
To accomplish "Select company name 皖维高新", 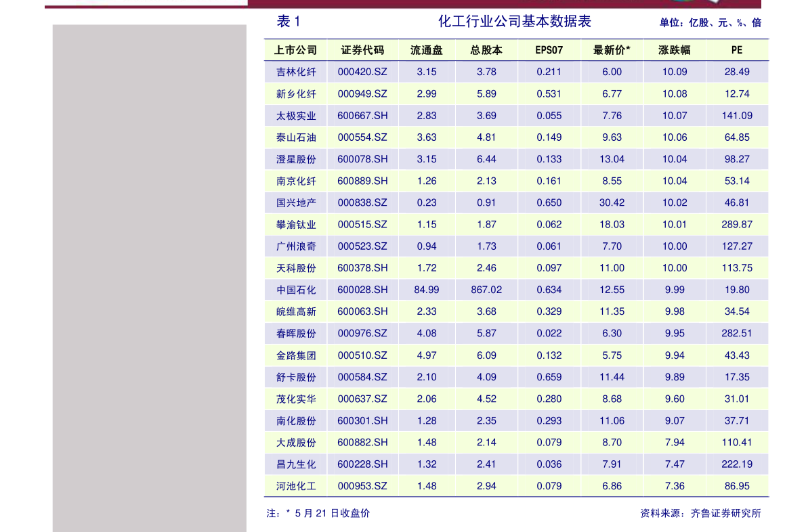I will [x=295, y=312].
